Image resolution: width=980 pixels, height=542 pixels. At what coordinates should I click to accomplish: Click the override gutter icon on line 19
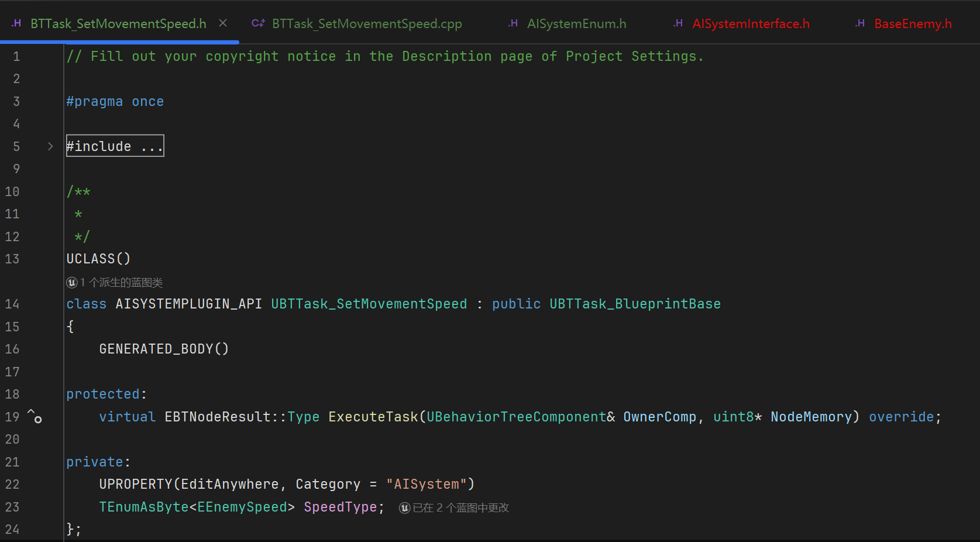click(35, 416)
